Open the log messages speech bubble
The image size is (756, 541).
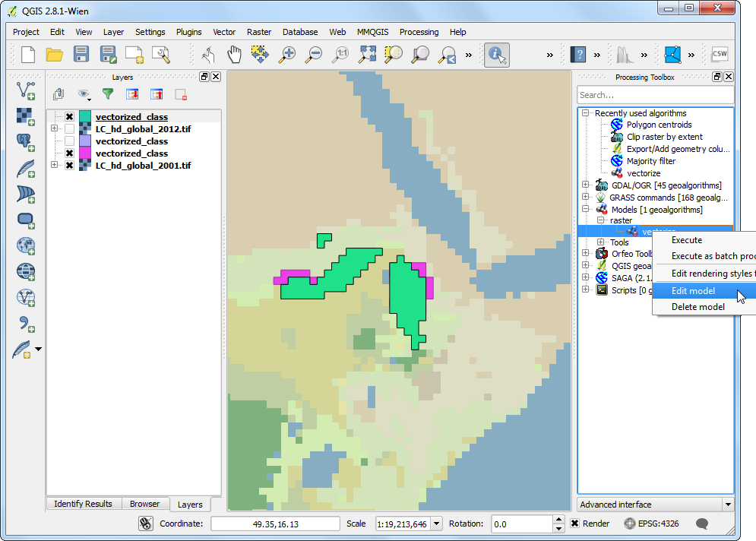702,524
